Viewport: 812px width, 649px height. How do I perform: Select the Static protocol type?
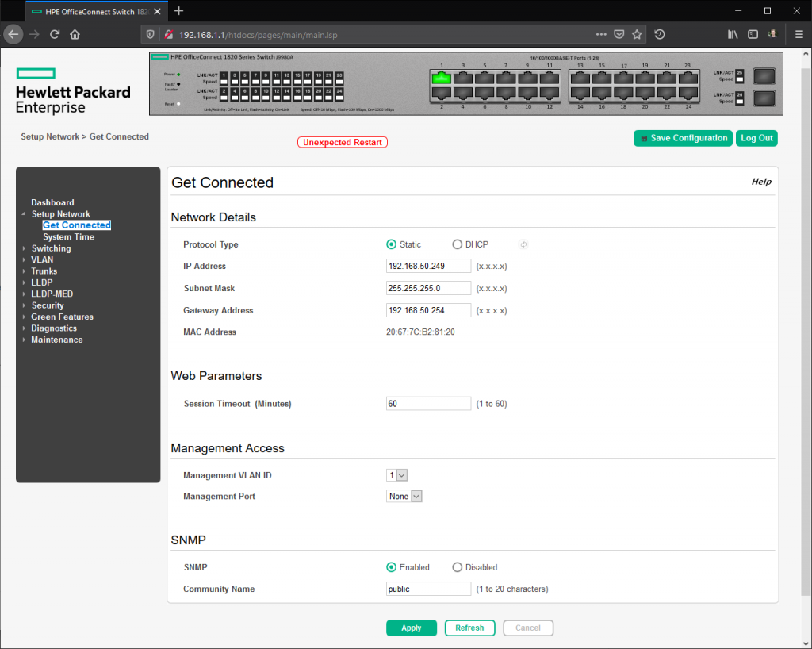392,244
